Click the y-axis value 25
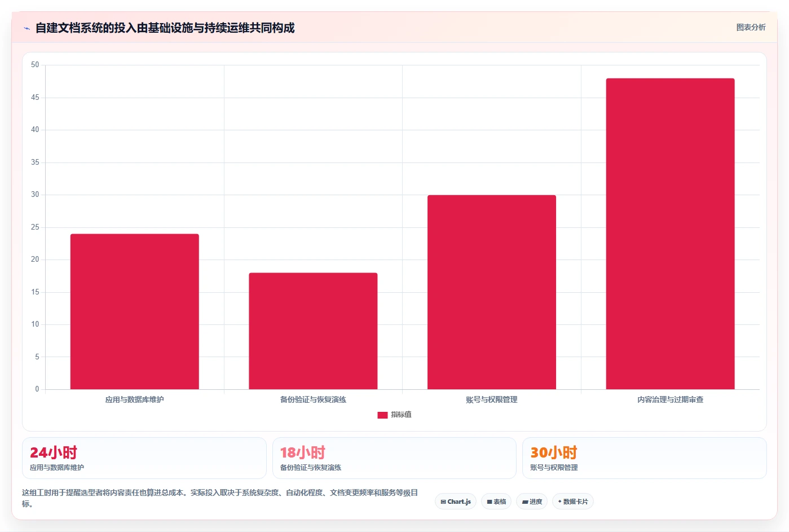The image size is (789, 532). 35,227
